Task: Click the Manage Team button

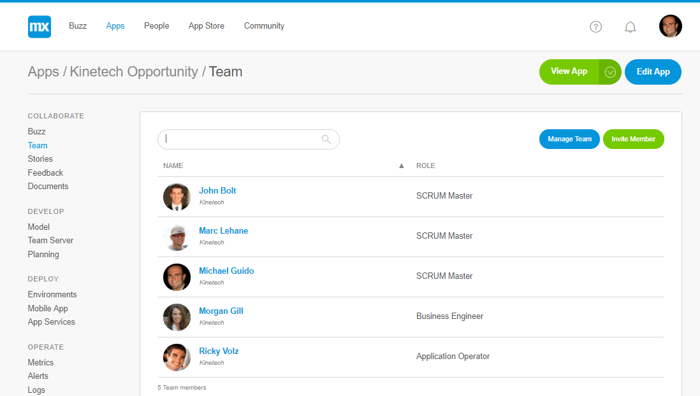Action: tap(569, 139)
